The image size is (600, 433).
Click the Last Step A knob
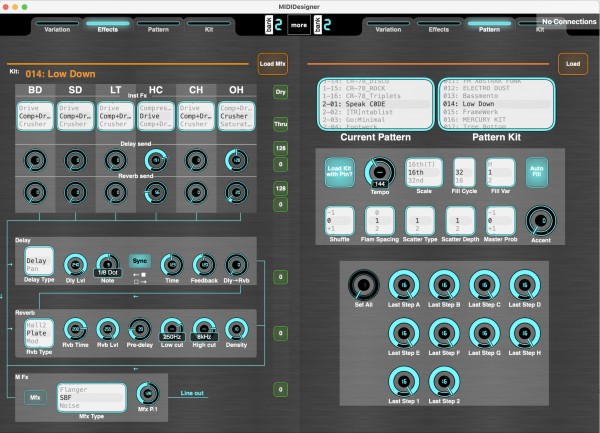pyautogui.click(x=404, y=285)
